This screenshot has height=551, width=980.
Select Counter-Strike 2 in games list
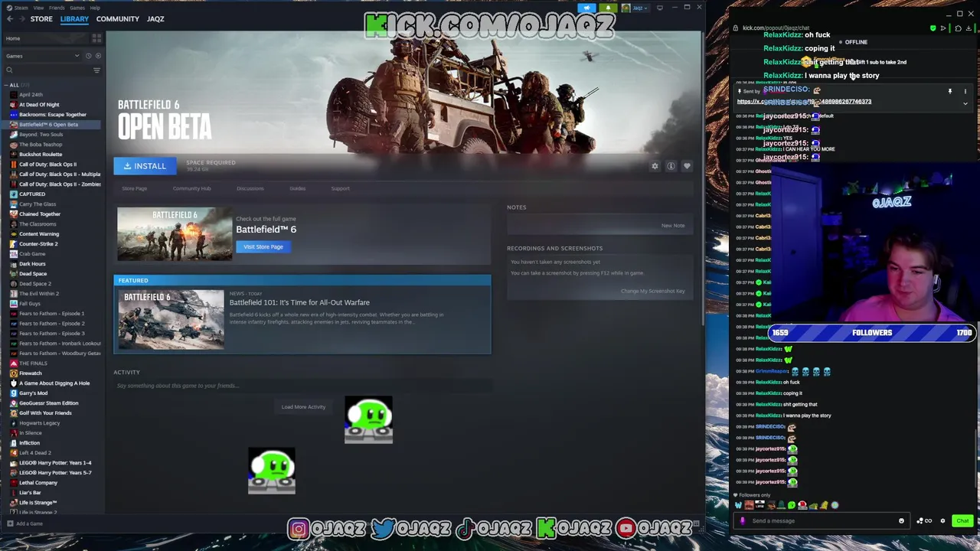point(38,244)
